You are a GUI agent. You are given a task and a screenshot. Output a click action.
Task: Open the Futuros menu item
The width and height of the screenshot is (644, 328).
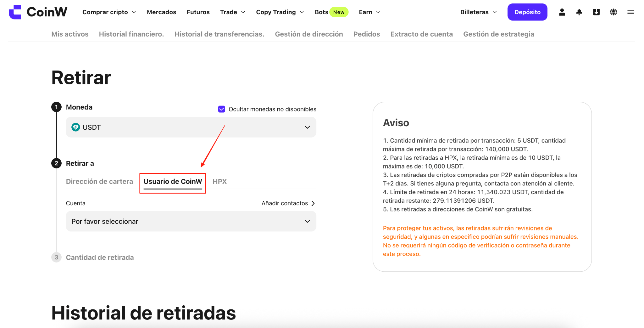coord(198,12)
